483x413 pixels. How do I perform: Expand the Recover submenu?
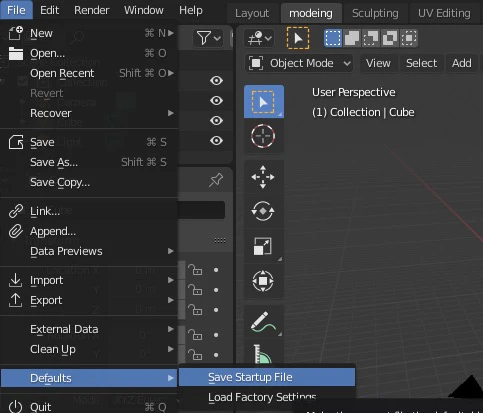(x=171, y=113)
